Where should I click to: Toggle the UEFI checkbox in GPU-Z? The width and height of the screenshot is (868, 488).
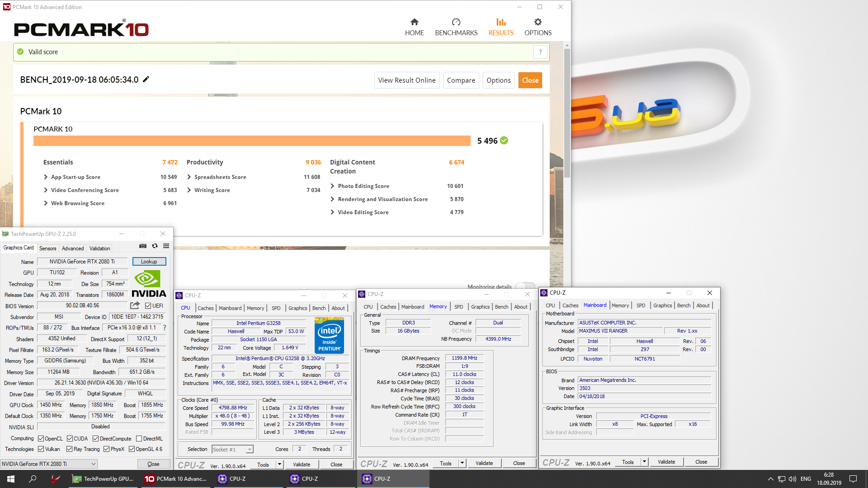click(148, 306)
